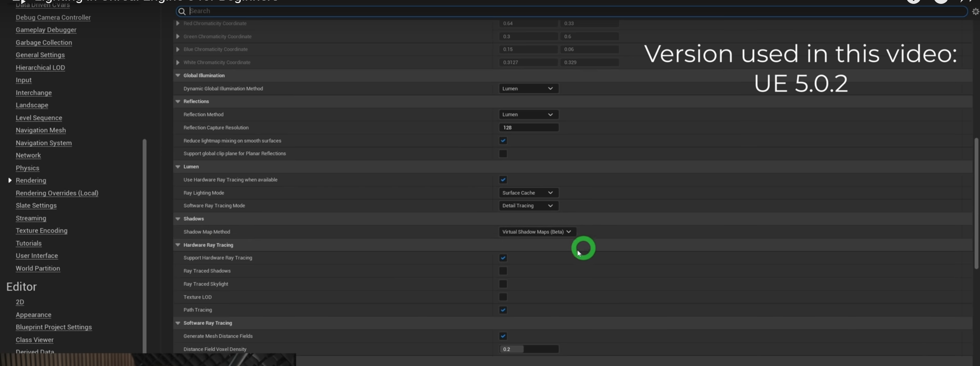The image size is (980, 366).
Task: Open Navigation System settings
Action: [x=44, y=143]
